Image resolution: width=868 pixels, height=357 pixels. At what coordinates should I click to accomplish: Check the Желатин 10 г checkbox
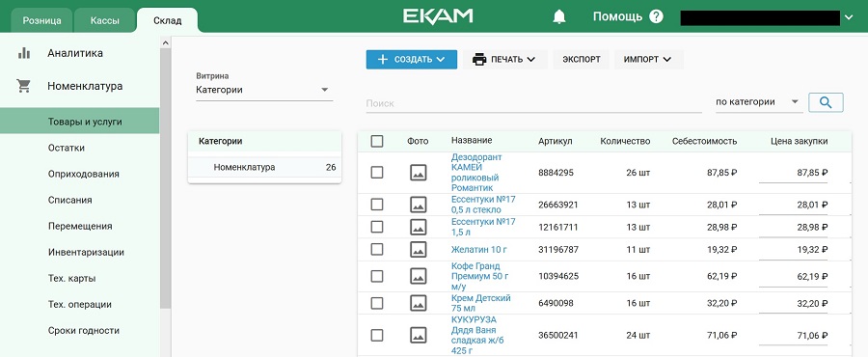point(377,250)
